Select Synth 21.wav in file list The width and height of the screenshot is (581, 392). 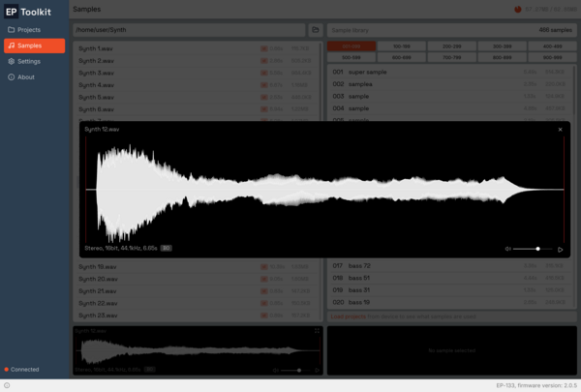[x=196, y=291]
